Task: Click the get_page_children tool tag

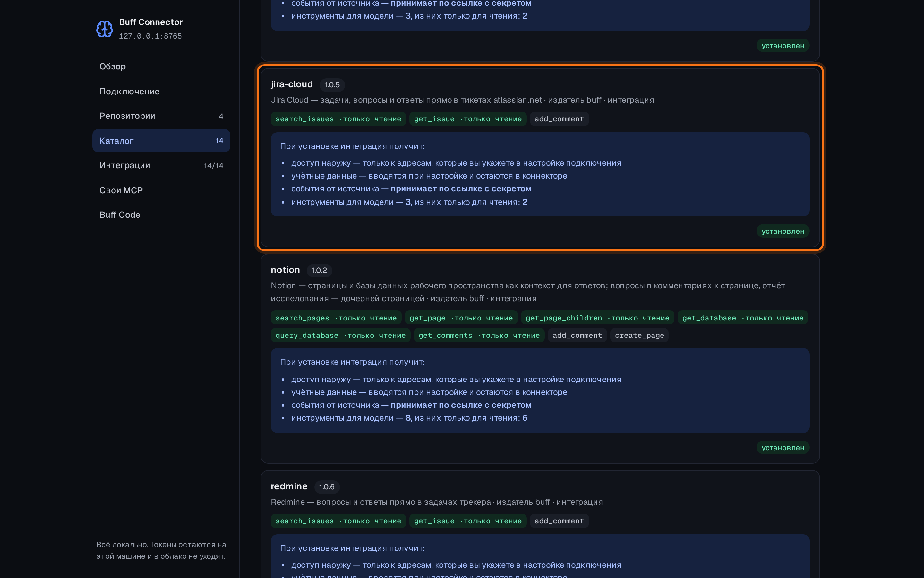Action: tap(597, 318)
